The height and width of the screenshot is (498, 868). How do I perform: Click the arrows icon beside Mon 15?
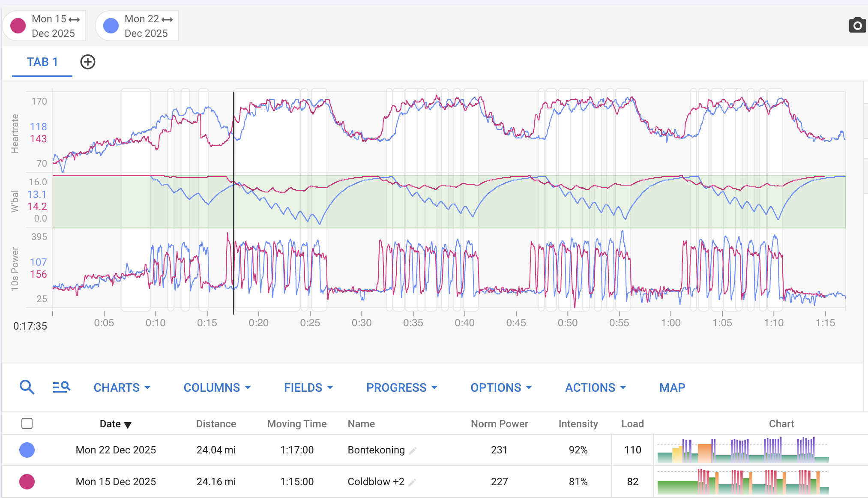75,20
